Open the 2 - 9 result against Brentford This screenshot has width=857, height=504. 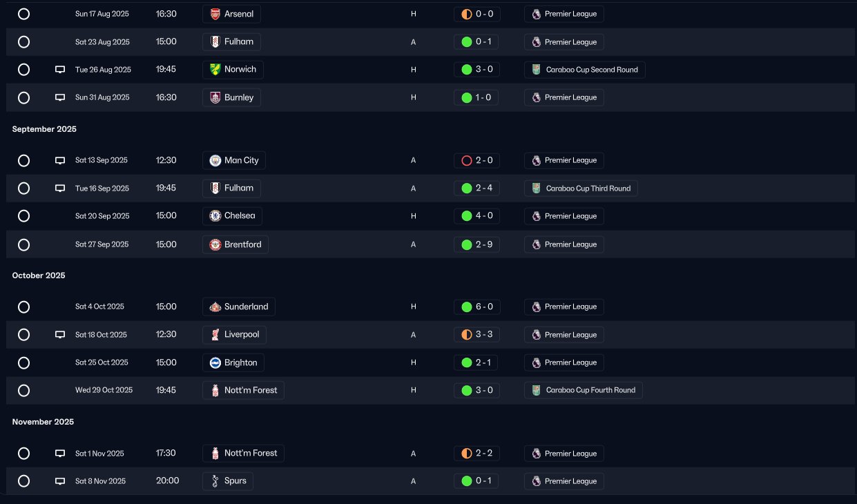point(476,244)
